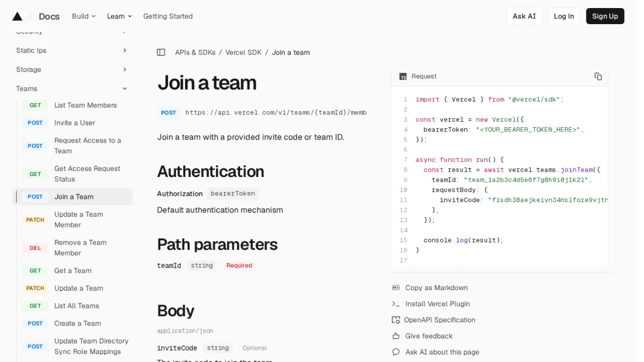
Task: Open Getting Started in top nav
Action: [168, 16]
